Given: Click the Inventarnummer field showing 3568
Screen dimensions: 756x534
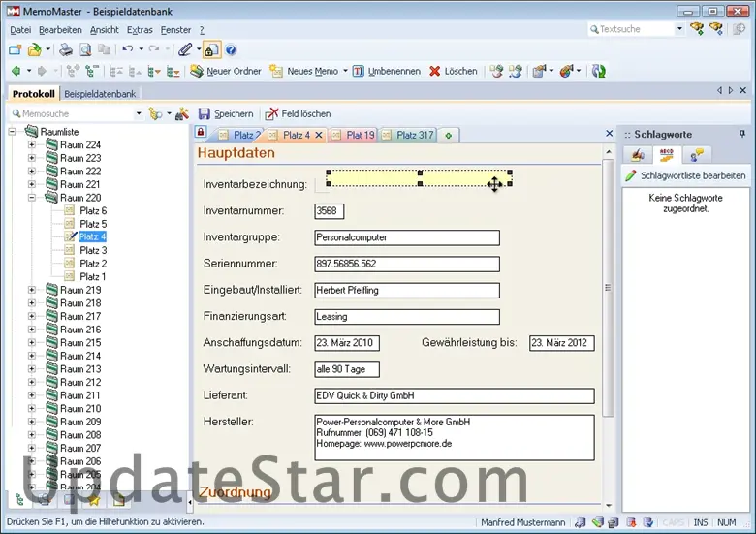Looking at the screenshot, I should (x=330, y=211).
